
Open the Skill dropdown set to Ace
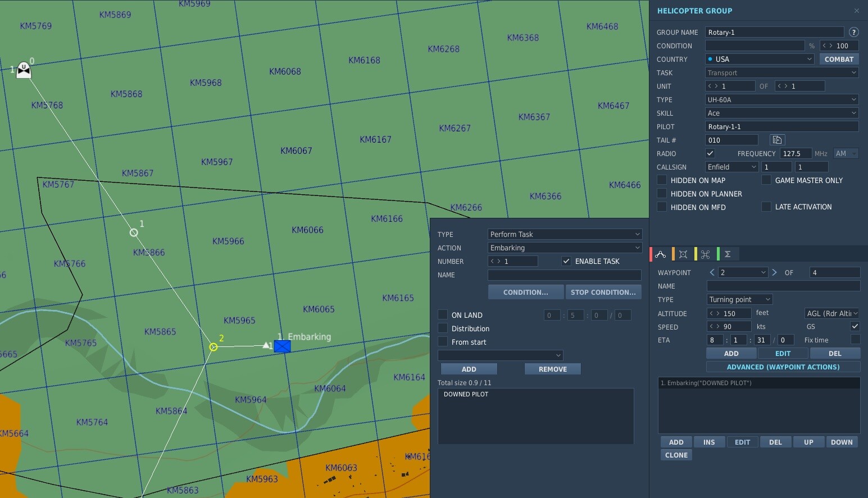781,113
